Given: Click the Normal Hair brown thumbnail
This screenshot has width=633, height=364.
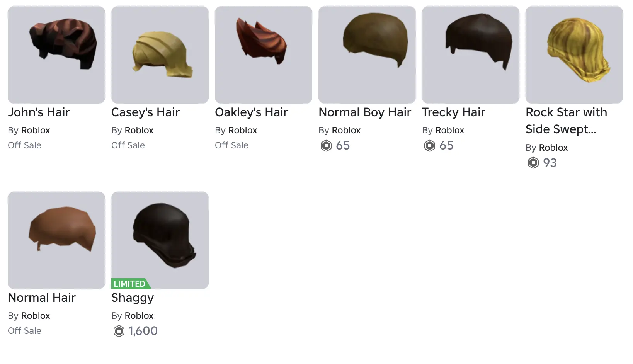Looking at the screenshot, I should pos(56,240).
